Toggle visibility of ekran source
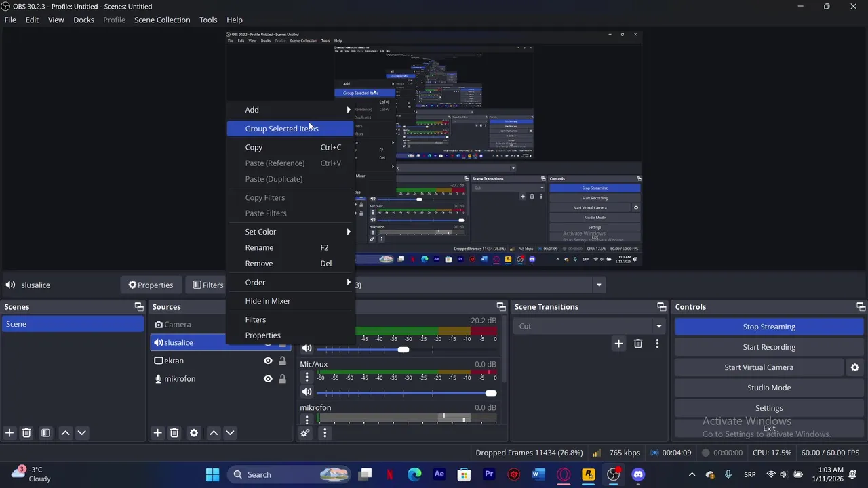The image size is (868, 488). point(268,361)
